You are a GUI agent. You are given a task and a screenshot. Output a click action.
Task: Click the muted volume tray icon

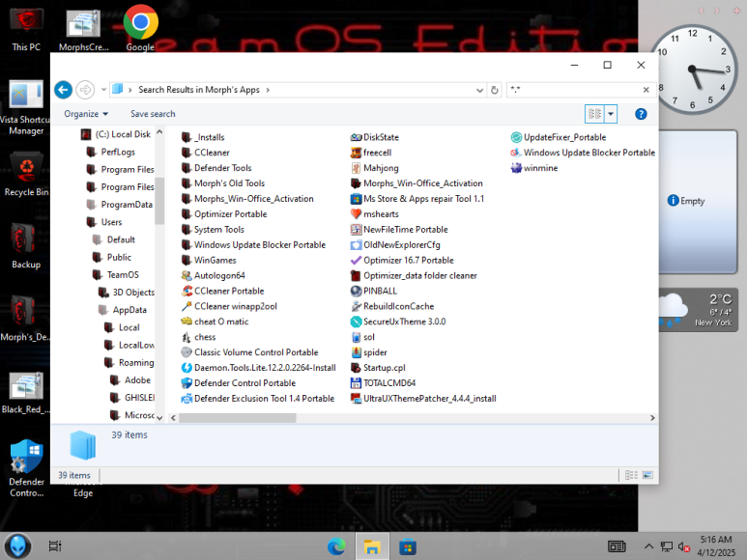point(684,547)
